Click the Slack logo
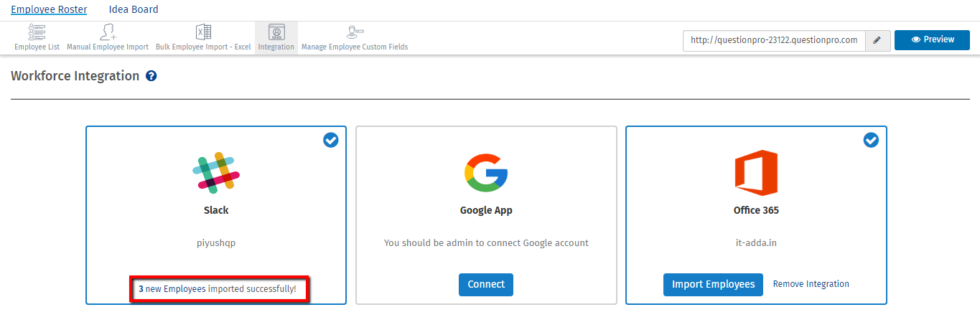 click(216, 173)
